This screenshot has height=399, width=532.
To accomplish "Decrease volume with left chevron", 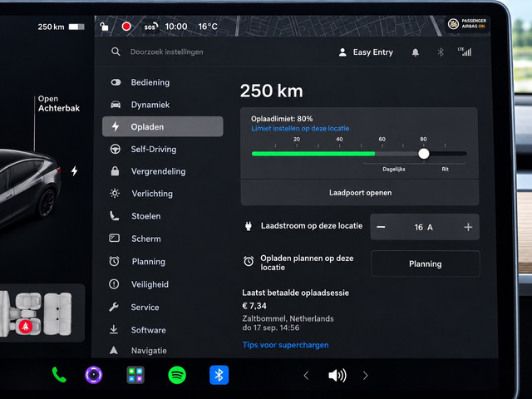I will pos(306,376).
